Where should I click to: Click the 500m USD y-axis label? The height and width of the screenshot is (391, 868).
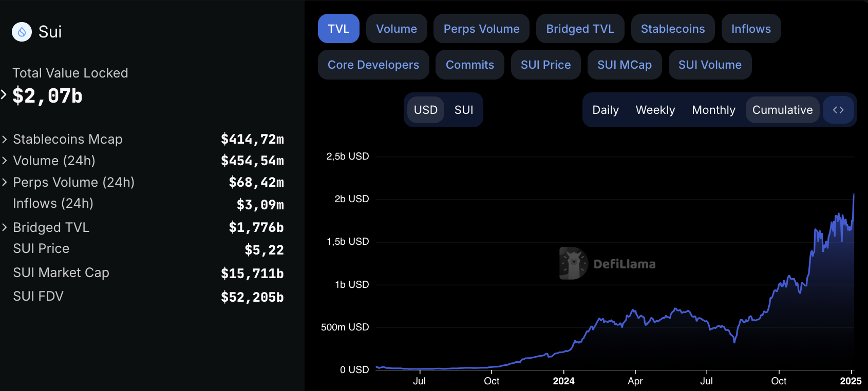(345, 327)
